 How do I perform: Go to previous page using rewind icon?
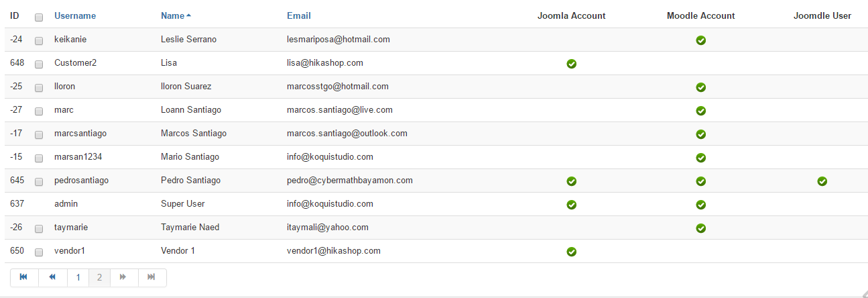53,277
